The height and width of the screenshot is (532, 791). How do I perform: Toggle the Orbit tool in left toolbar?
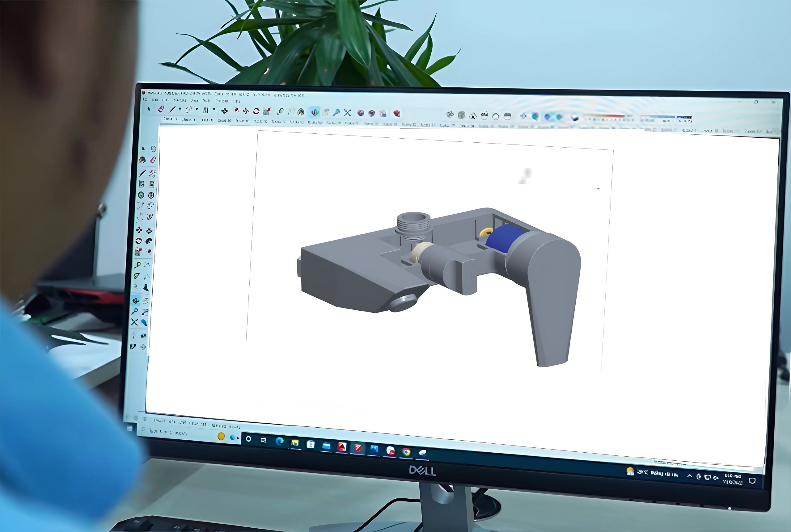[x=135, y=301]
